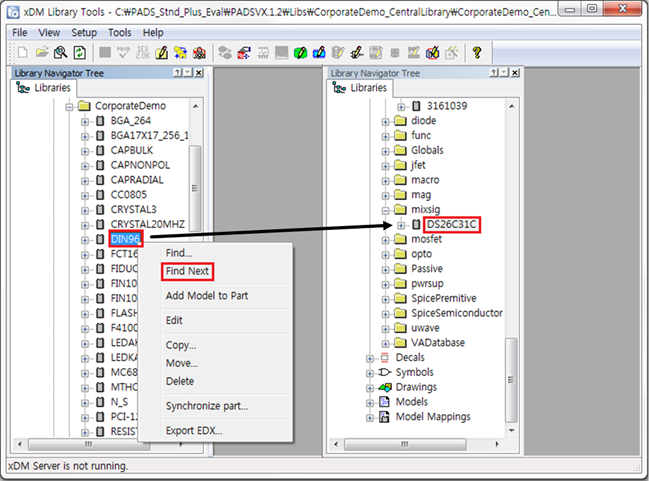649x481 pixels.
Task: Click pin button of right Library Navigator panel
Action: [x=505, y=73]
